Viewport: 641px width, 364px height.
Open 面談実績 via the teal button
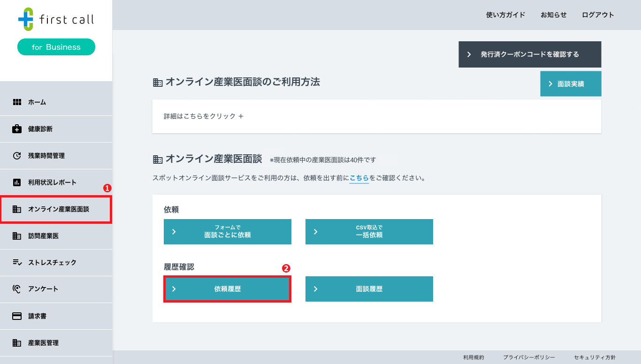(571, 83)
